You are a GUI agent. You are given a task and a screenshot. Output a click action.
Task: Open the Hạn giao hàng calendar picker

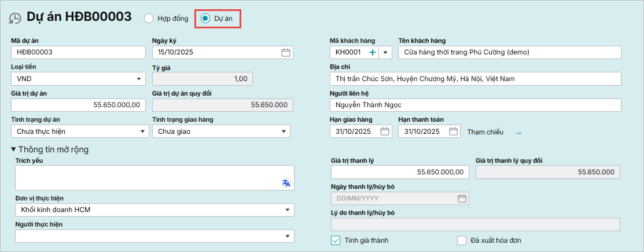point(385,132)
